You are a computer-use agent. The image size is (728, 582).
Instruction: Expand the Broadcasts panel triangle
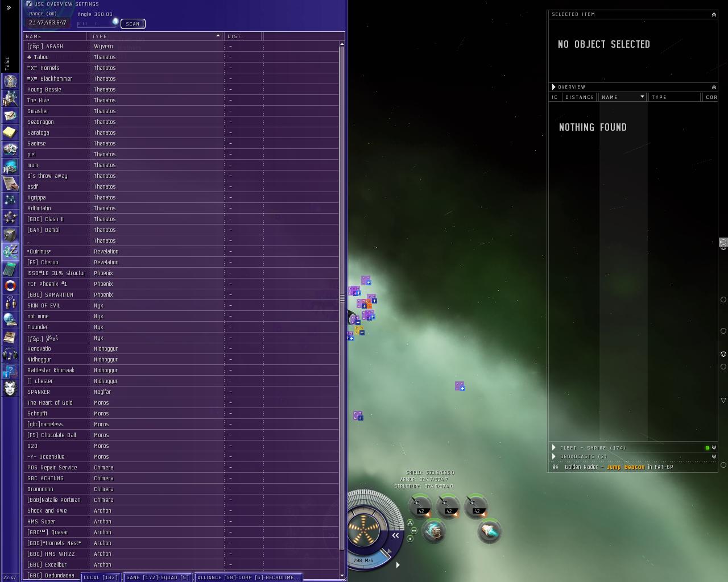coord(553,456)
